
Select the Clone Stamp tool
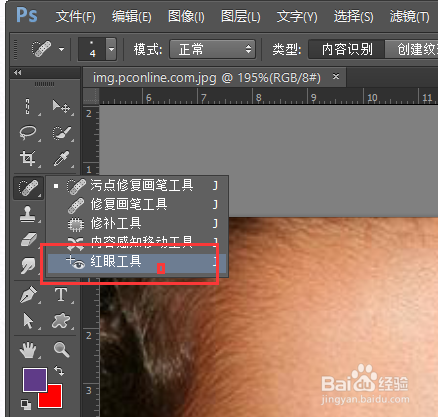pyautogui.click(x=28, y=214)
